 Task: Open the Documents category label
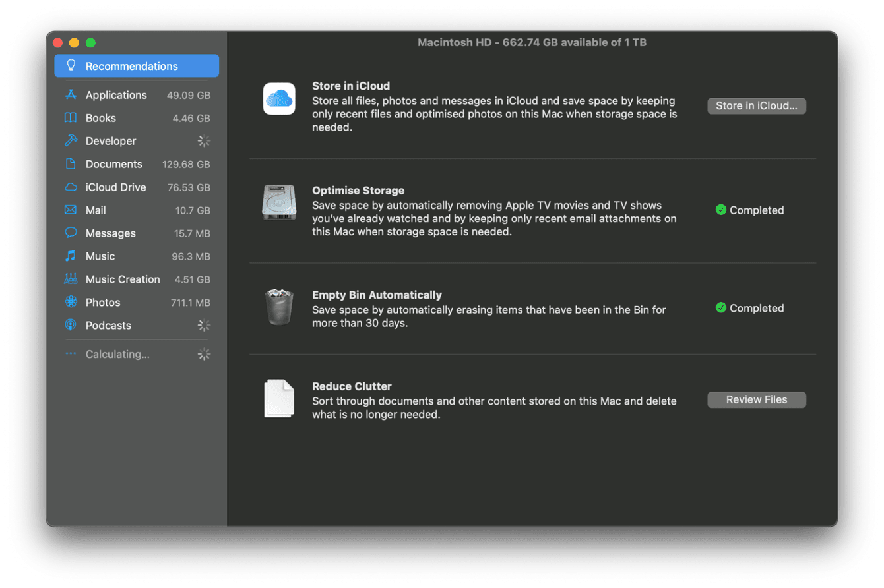[114, 164]
